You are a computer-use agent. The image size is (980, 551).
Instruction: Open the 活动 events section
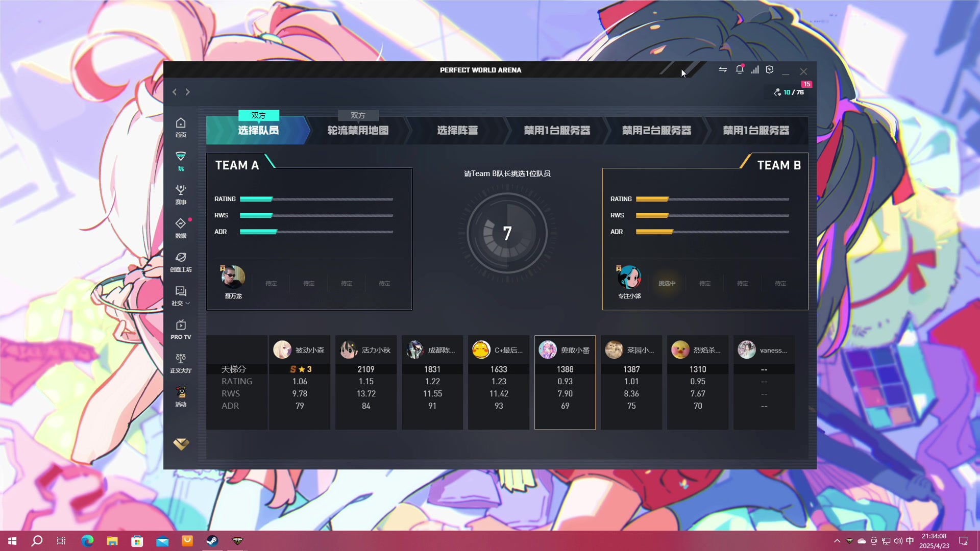click(x=181, y=396)
